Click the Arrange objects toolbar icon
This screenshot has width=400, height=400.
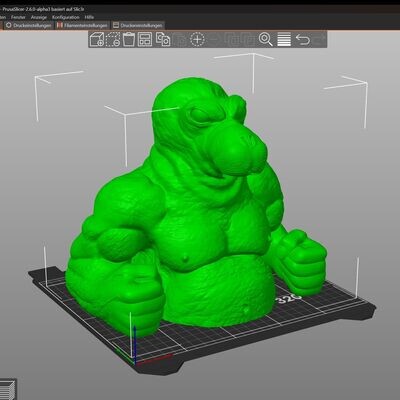[x=145, y=39]
